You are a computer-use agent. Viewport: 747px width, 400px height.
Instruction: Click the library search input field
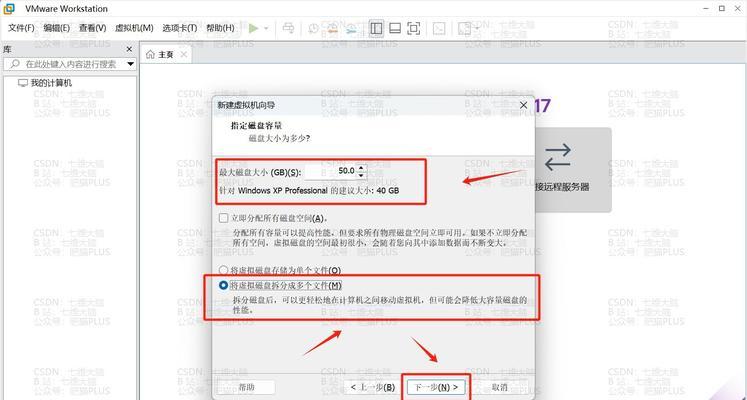[70, 64]
